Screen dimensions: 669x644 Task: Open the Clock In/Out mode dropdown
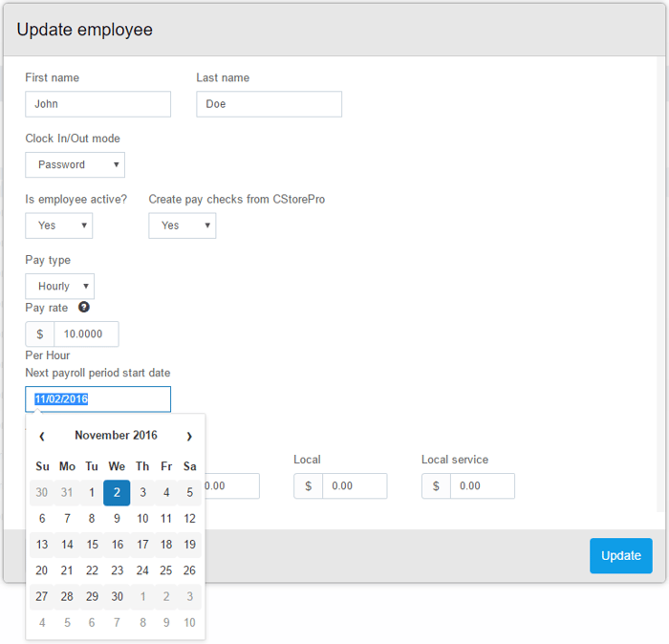75,165
